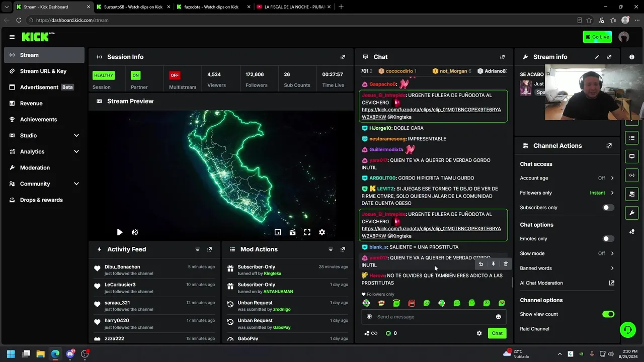Open the Moderation page

click(44, 168)
